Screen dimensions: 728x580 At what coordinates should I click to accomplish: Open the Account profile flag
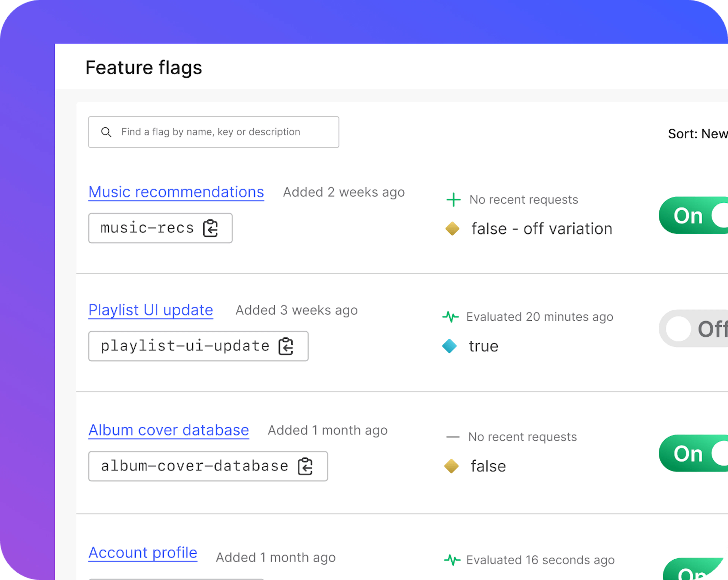[x=143, y=553]
